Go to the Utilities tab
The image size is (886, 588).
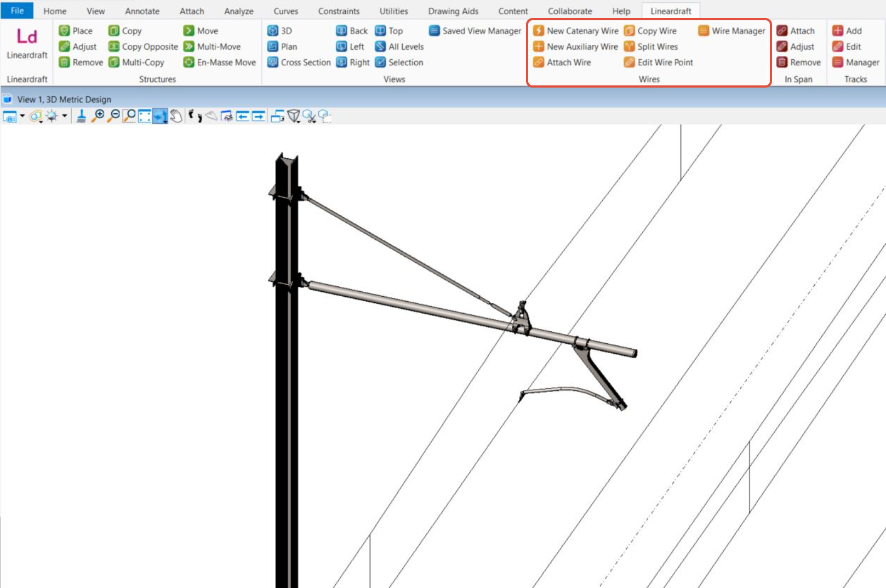point(394,11)
